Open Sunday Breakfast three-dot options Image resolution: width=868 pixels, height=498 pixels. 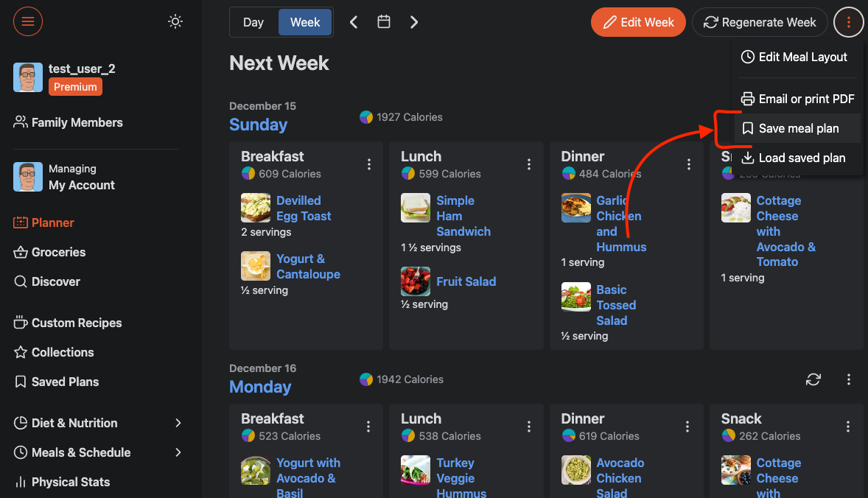369,164
